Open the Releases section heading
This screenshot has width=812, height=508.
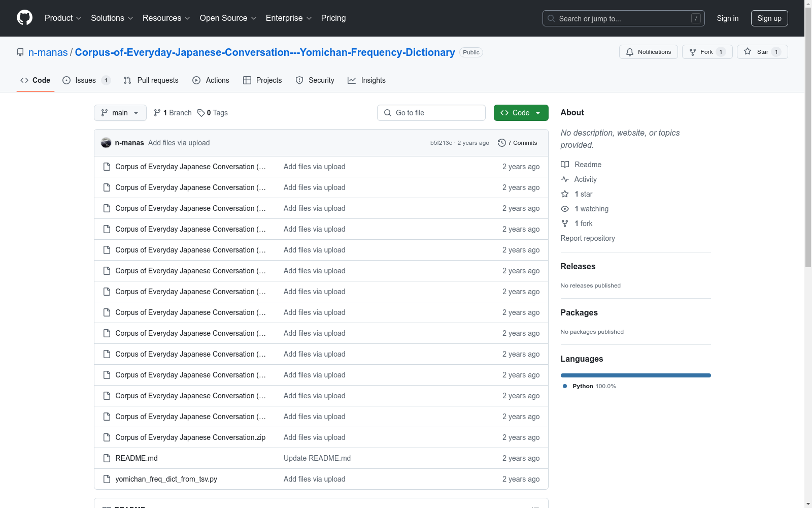tap(578, 267)
